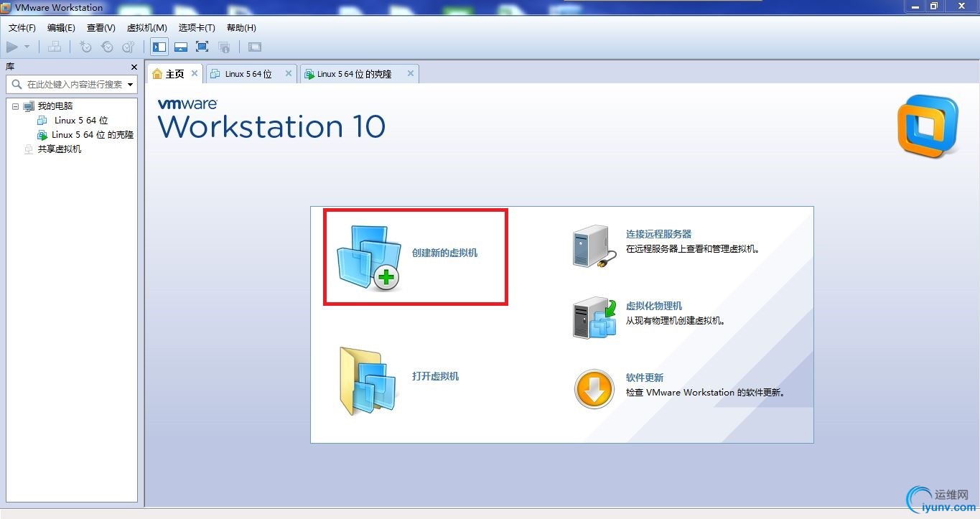Click VM icon beside Linux 5 64 位 tree row
Viewport: 980px width, 519px height.
(42, 121)
